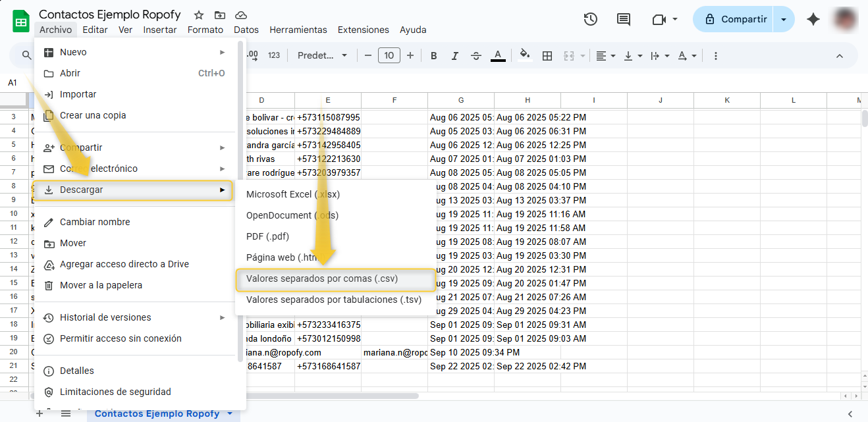
Task: Toggle italic formatting icon
Action: coord(455,56)
